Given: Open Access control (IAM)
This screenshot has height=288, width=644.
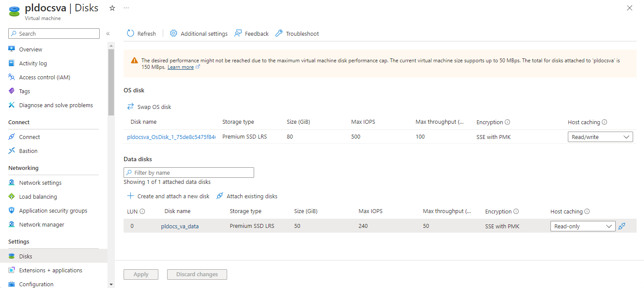Looking at the screenshot, I should (x=44, y=77).
